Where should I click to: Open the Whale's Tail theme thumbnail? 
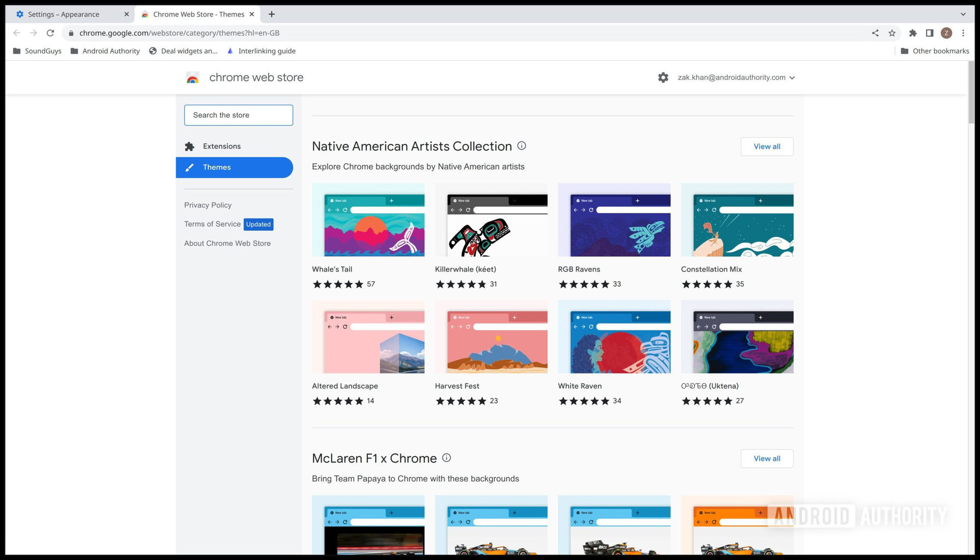pos(368,220)
